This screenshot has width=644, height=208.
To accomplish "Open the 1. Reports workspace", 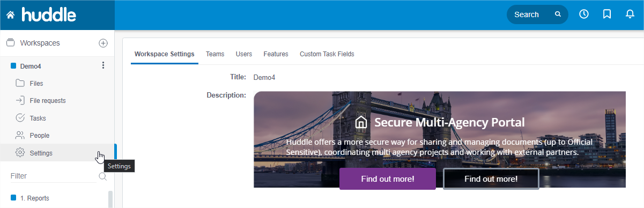I will coord(35,198).
